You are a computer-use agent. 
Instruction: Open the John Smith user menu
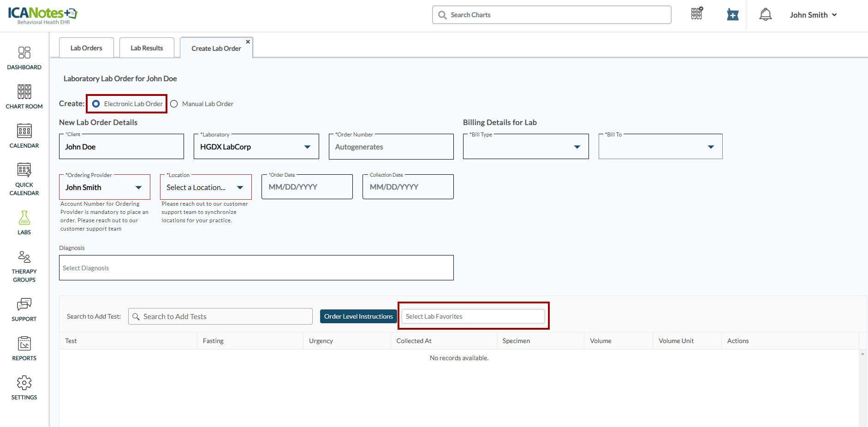[x=813, y=15]
